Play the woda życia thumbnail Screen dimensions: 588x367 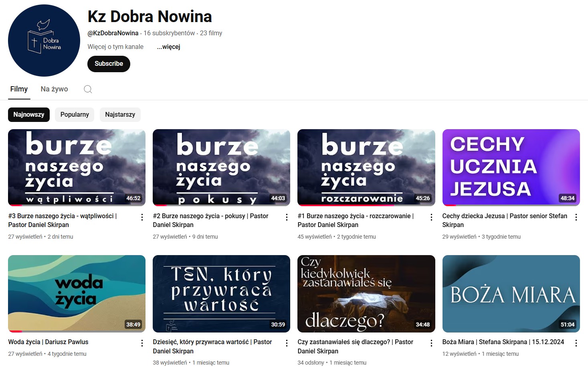tap(77, 294)
